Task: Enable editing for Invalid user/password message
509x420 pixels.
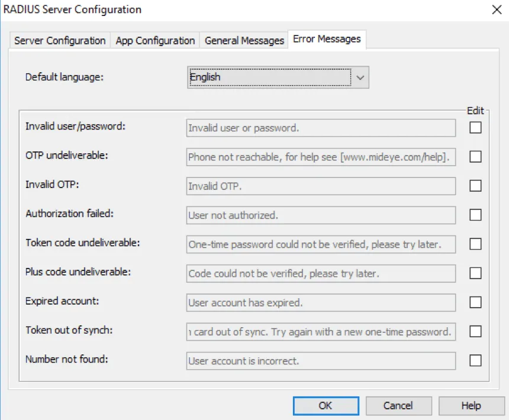Action: 475,128
